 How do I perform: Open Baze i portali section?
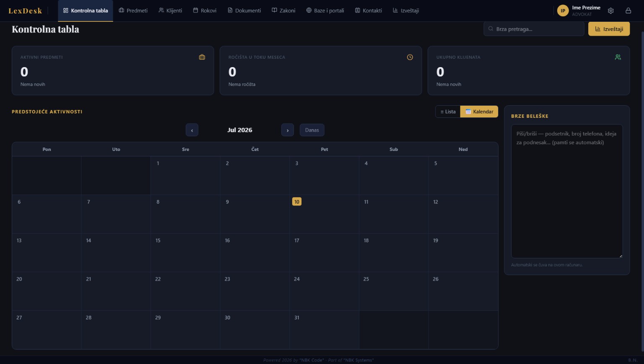pyautogui.click(x=325, y=10)
